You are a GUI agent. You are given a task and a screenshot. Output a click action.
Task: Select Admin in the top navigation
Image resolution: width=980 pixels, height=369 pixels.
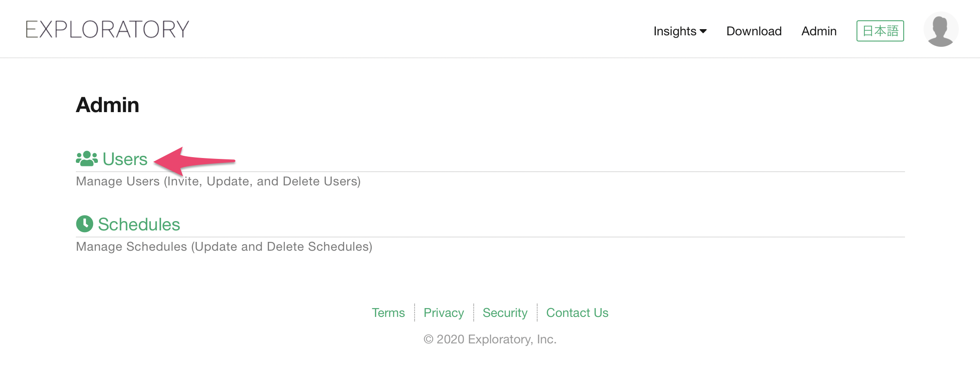[819, 31]
